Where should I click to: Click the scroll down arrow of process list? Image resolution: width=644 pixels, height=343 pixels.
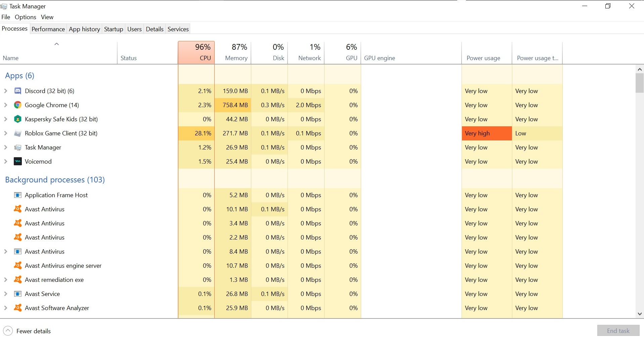point(640,314)
